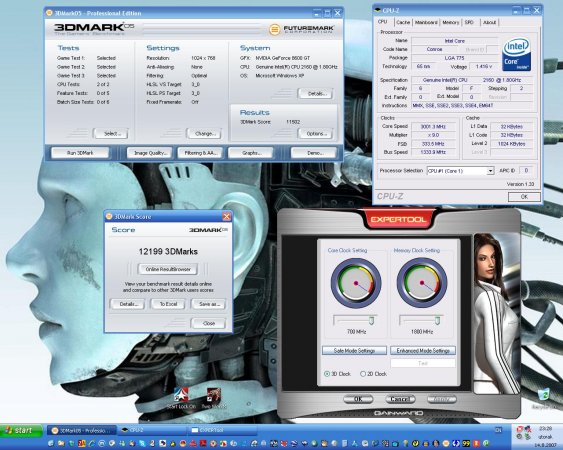Screen dimensions: 563x450
Task: Switch to the About tab in CPU-Z
Action: coord(489,22)
